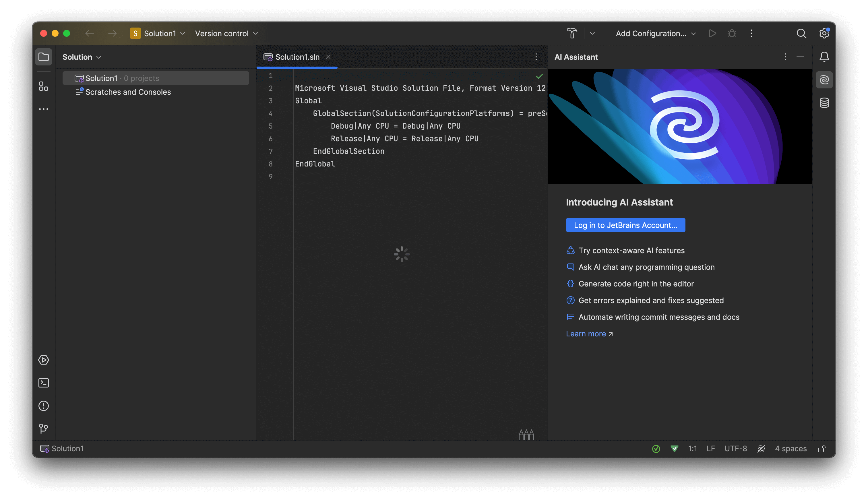868x500 pixels.
Task: Open the toolbar more actions menu
Action: [751, 33]
